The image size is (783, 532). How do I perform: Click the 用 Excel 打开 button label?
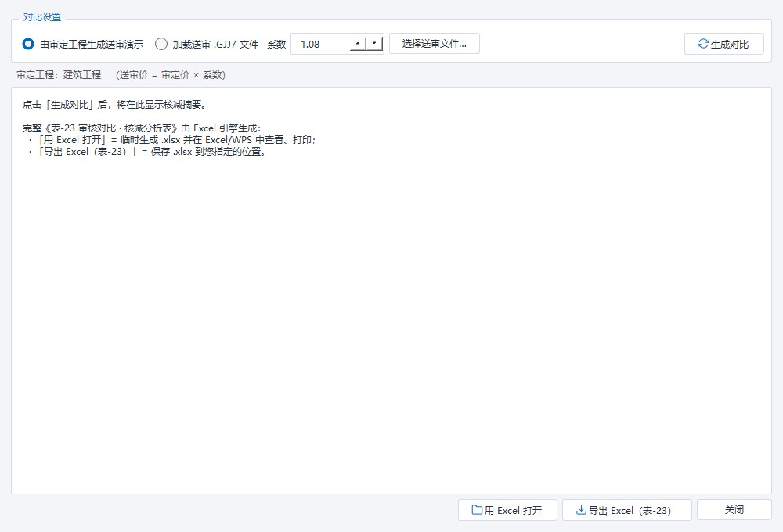[513, 511]
